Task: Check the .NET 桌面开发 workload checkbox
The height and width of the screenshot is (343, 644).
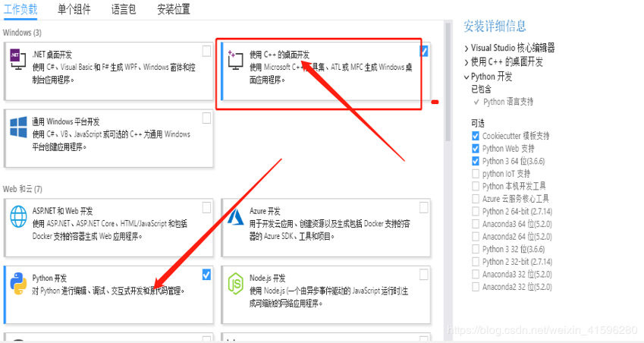Action: pos(206,52)
